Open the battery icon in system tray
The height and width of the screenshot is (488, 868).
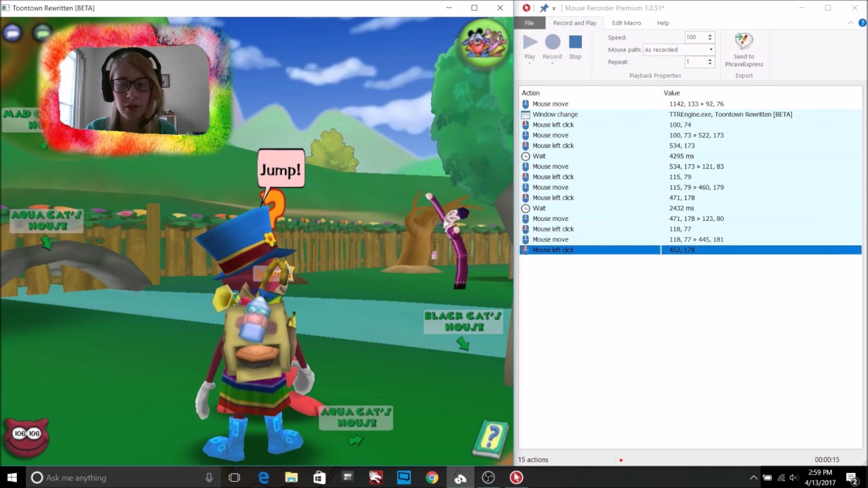click(x=768, y=477)
